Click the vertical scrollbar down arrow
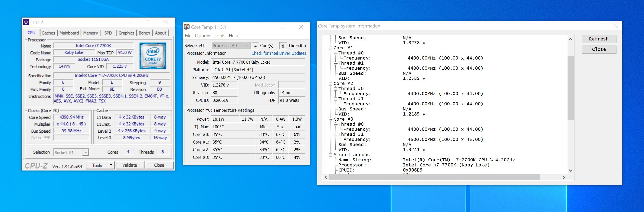This screenshot has height=212, width=644. click(571, 171)
